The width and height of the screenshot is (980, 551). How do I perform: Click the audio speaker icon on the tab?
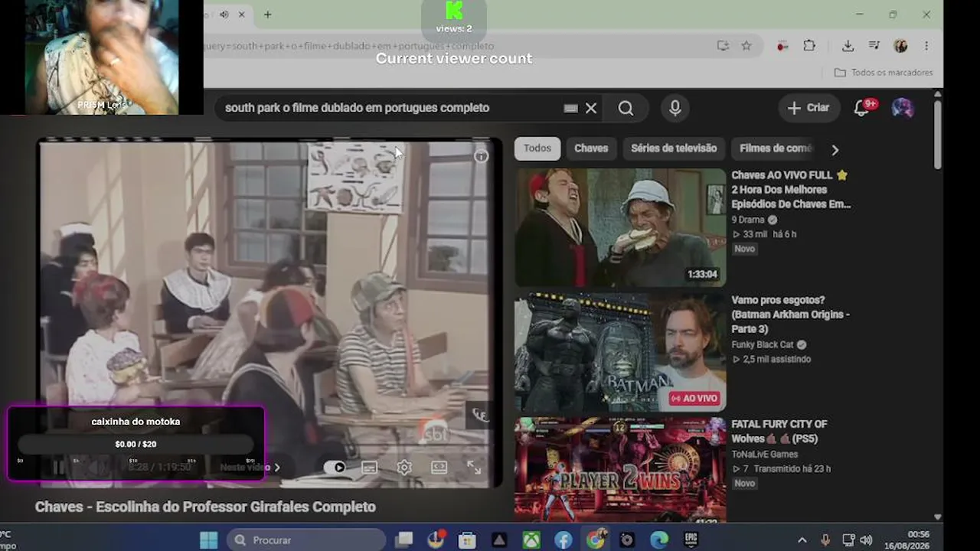tap(224, 15)
